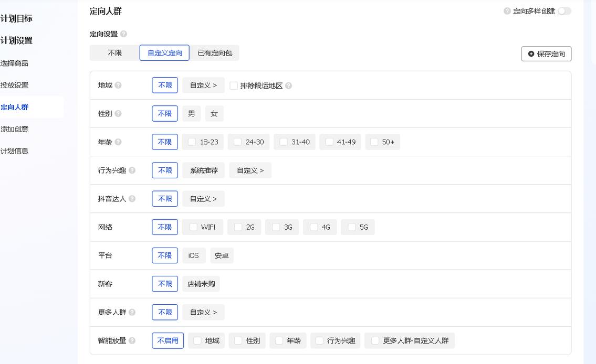This screenshot has height=364, width=596.
Task: Select 不限 in the 年龄 row
Action: [165, 142]
